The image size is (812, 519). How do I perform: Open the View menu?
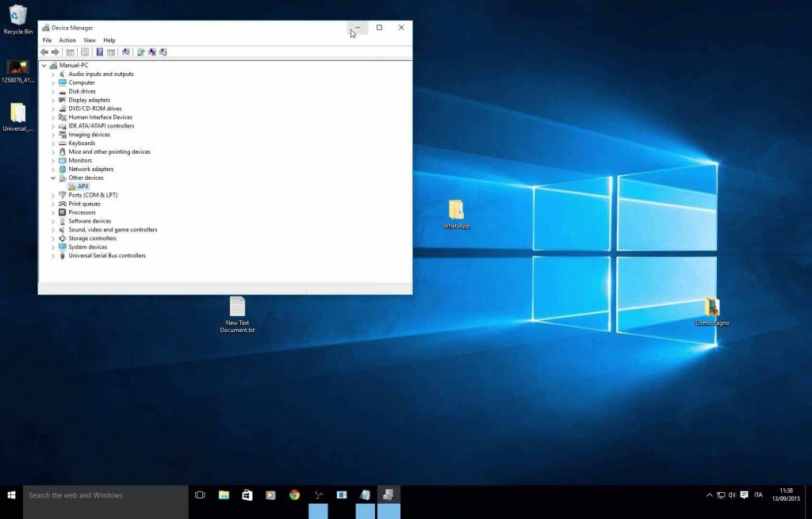[90, 40]
